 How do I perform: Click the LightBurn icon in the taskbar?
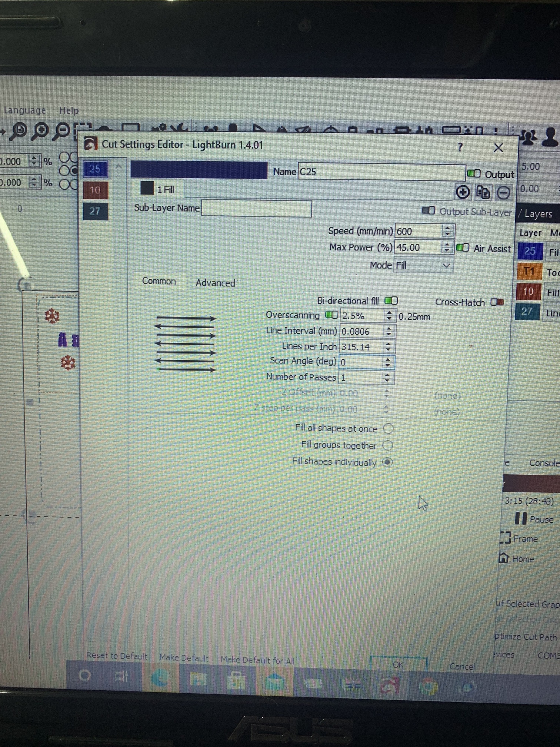click(x=390, y=685)
